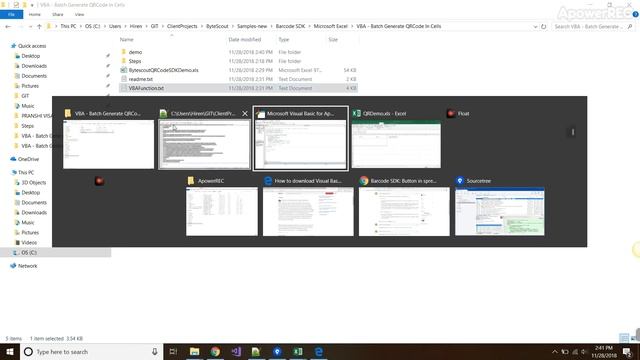Open File Explorer from the taskbar

pyautogui.click(x=194, y=351)
